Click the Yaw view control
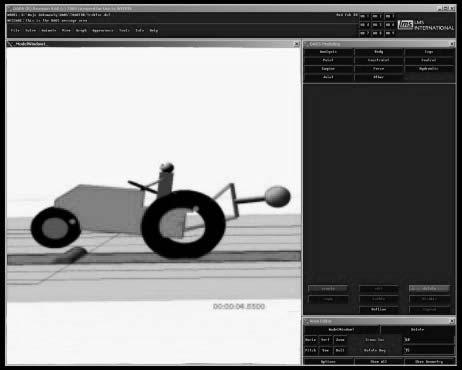462x370 pixels. [x=325, y=350]
